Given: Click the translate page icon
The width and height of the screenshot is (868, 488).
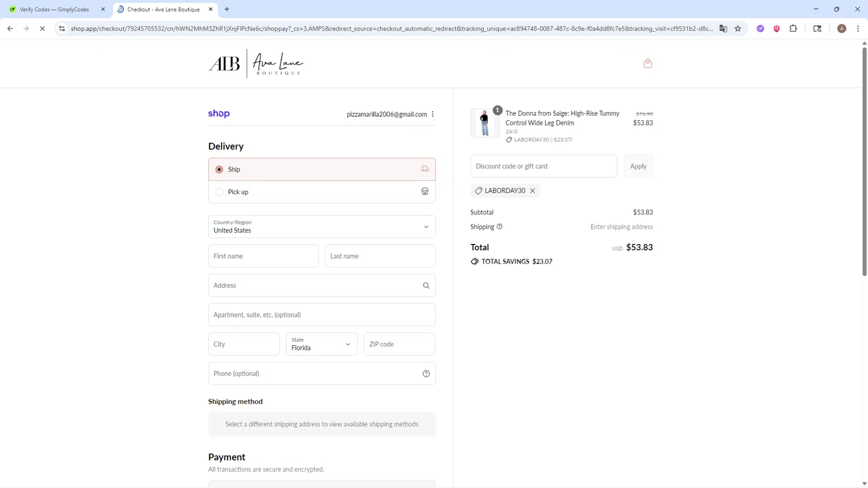Looking at the screenshot, I should (723, 28).
